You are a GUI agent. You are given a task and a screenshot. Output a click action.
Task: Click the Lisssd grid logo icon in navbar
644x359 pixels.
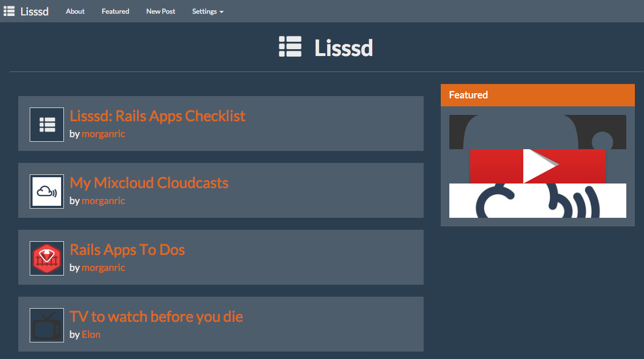[x=9, y=11]
